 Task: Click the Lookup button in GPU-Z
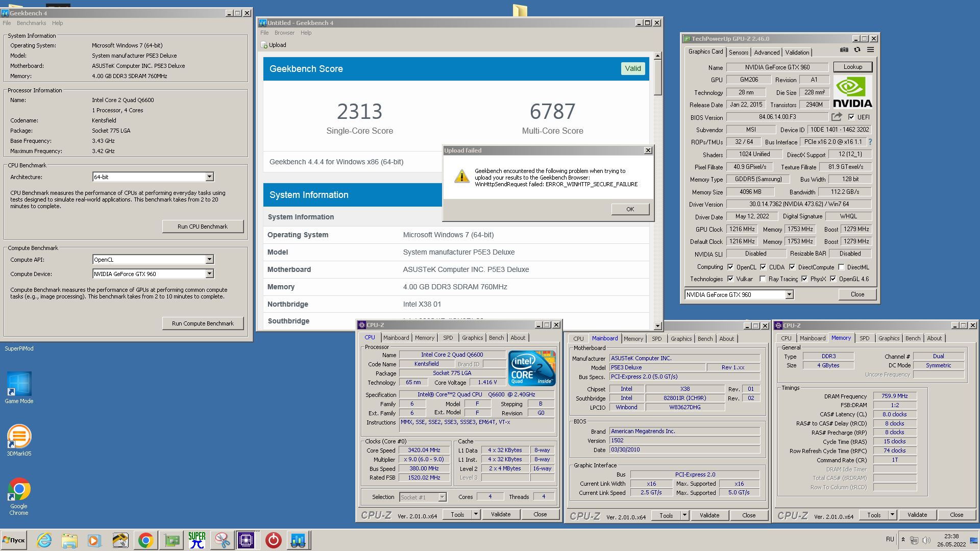coord(852,67)
